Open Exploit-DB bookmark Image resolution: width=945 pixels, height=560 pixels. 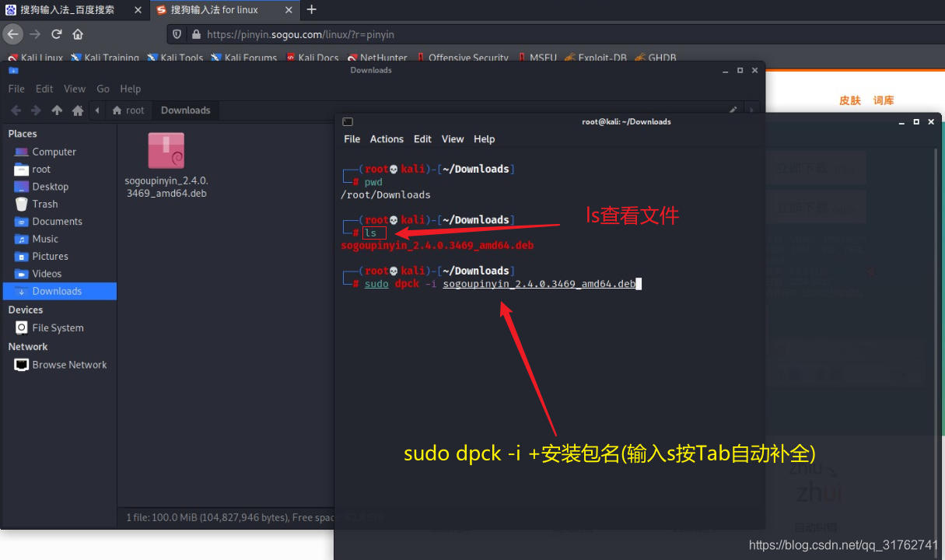tap(596, 58)
